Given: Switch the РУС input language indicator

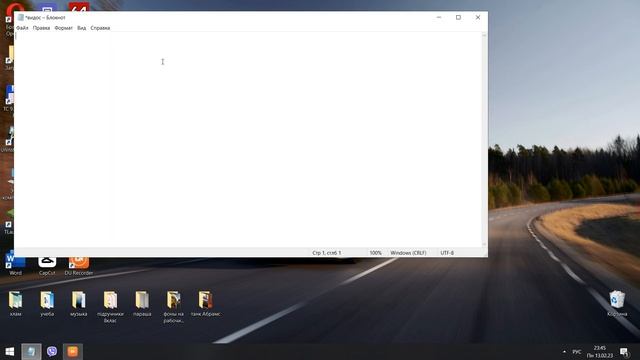Looking at the screenshot, I should point(577,351).
